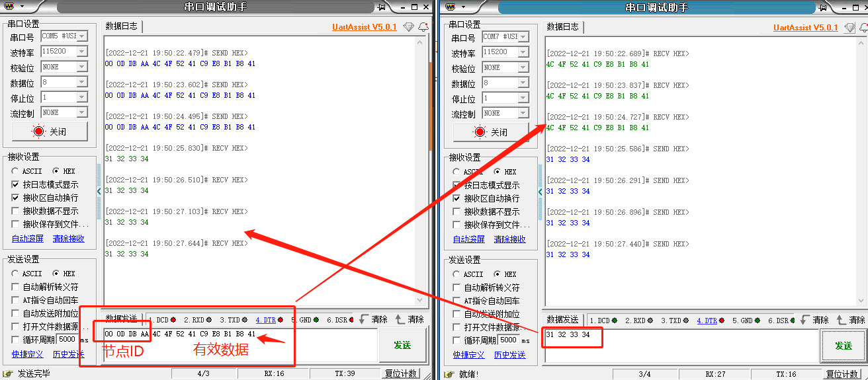The width and height of the screenshot is (868, 380).
Task: Open the 历史发送 link in left window
Action: [x=68, y=354]
